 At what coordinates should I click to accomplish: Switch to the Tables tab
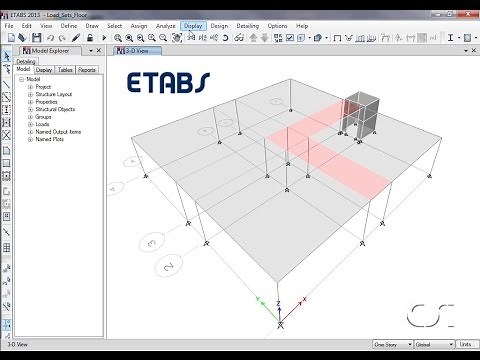65,70
